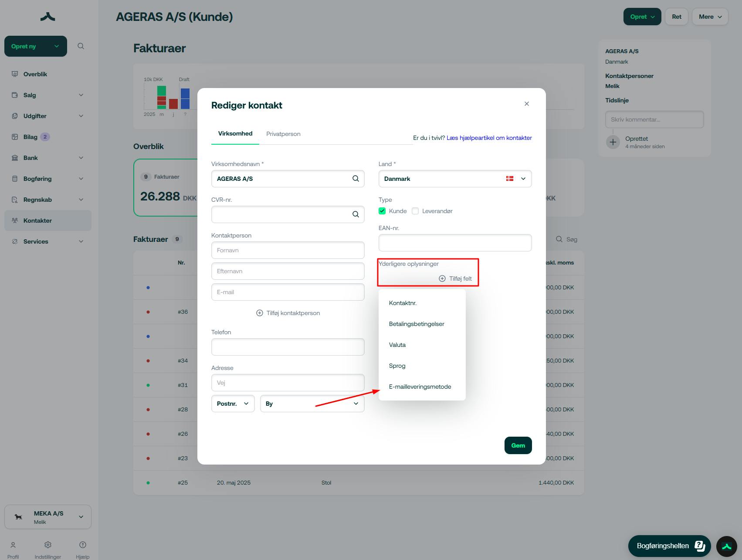The height and width of the screenshot is (560, 742).
Task: Open the Mere dropdown in header
Action: [710, 17]
